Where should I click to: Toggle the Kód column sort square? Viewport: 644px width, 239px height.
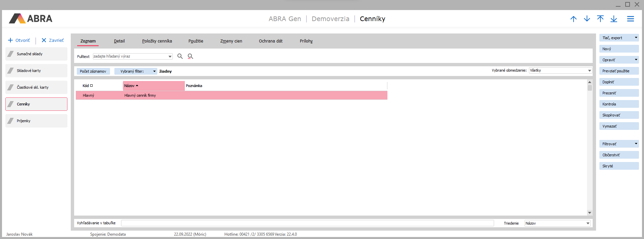point(91,86)
